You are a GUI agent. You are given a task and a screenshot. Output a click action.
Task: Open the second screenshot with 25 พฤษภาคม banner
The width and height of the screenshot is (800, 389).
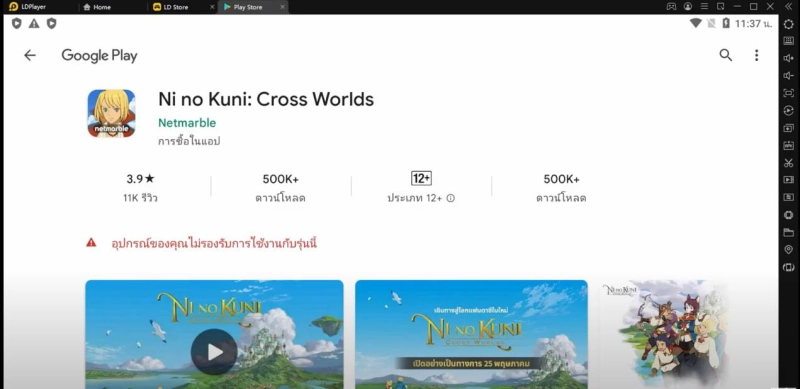coord(471,334)
